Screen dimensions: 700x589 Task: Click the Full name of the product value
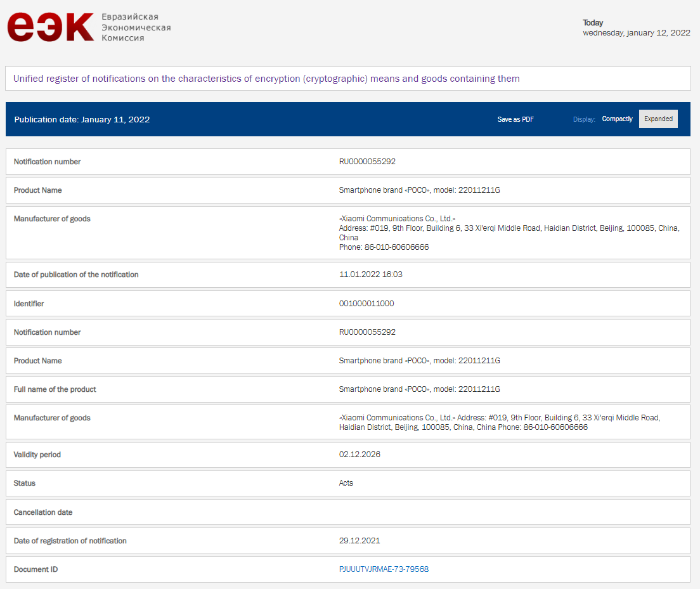pos(419,389)
